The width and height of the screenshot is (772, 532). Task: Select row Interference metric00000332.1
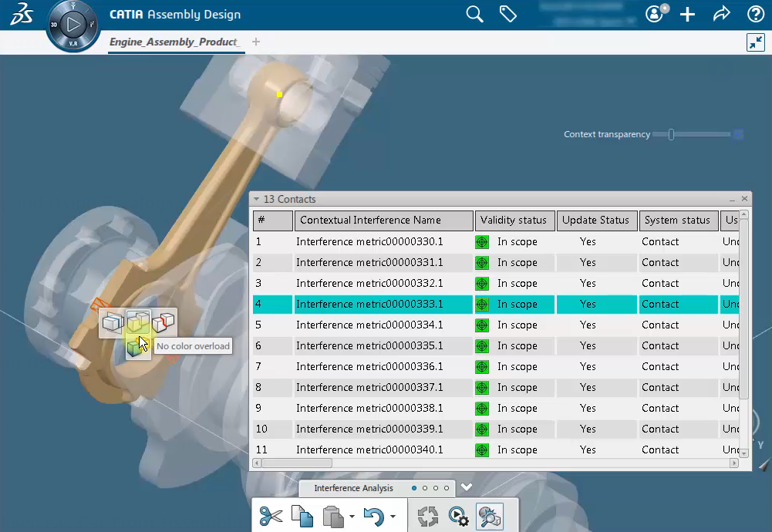tap(496, 284)
